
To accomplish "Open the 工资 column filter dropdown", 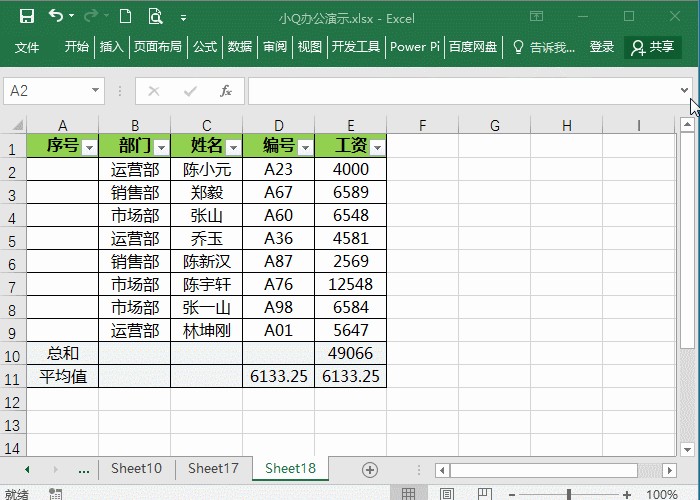I will (x=377, y=147).
